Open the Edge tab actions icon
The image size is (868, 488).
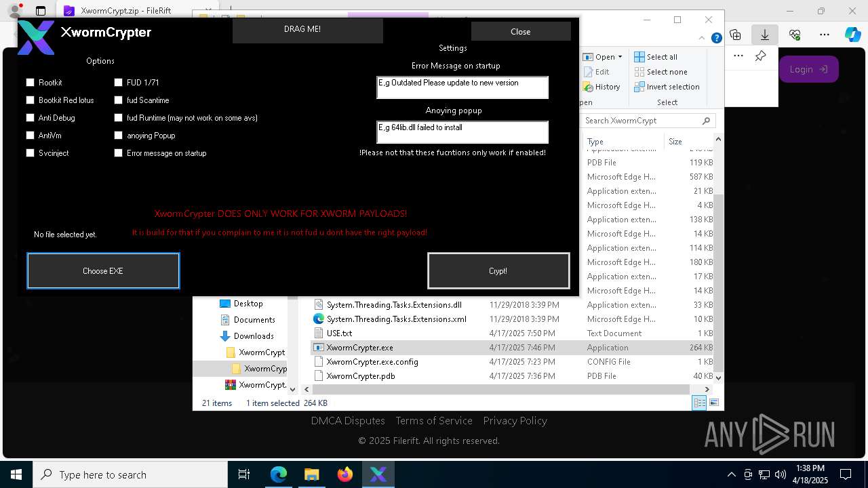[x=41, y=11]
